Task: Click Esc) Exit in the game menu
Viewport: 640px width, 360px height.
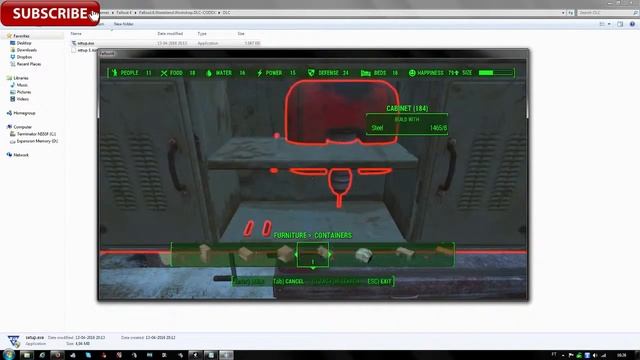Action: pos(379,282)
